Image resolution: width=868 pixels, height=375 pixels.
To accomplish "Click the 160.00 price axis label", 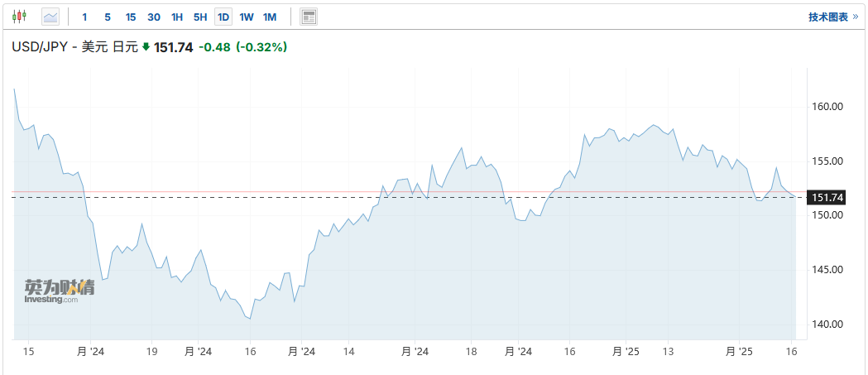I will pyautogui.click(x=827, y=107).
